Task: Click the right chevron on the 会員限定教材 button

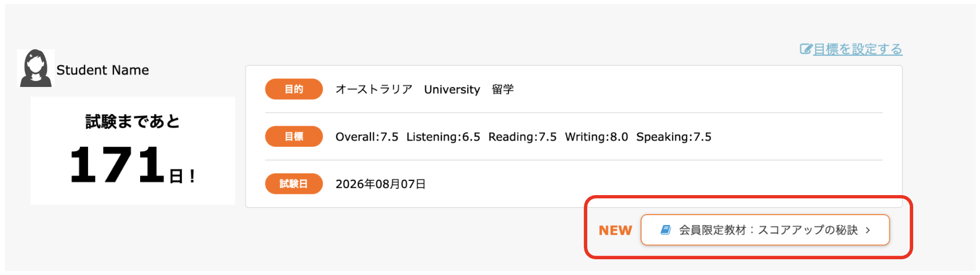Action: click(868, 230)
